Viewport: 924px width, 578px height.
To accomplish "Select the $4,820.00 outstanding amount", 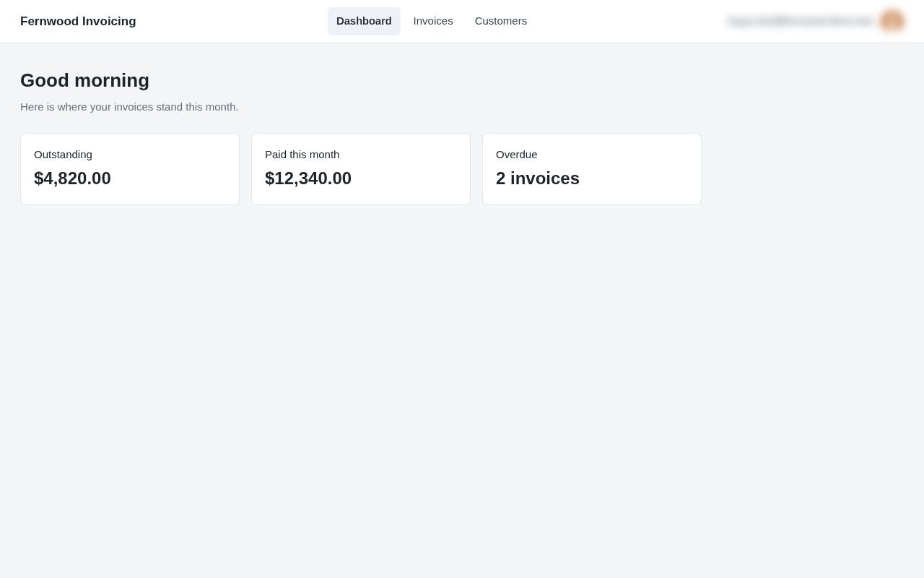I will (x=72, y=178).
